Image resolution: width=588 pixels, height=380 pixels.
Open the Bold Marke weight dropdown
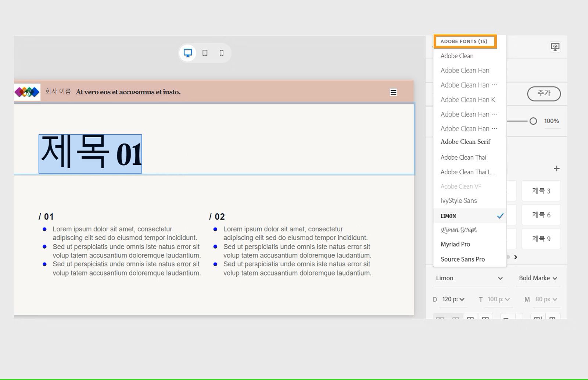coord(538,278)
